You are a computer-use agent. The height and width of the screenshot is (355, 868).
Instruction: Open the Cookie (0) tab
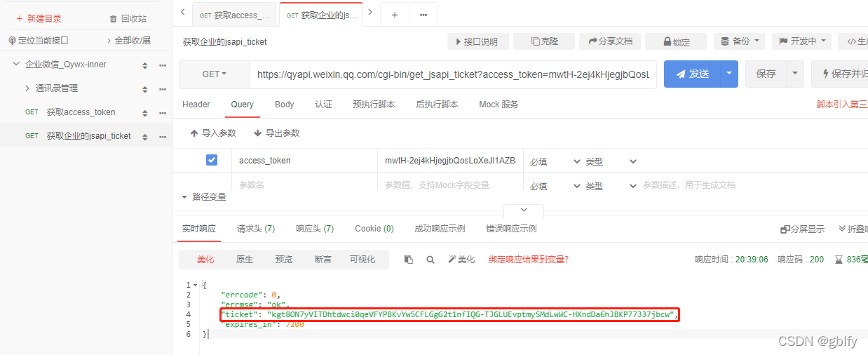(374, 229)
